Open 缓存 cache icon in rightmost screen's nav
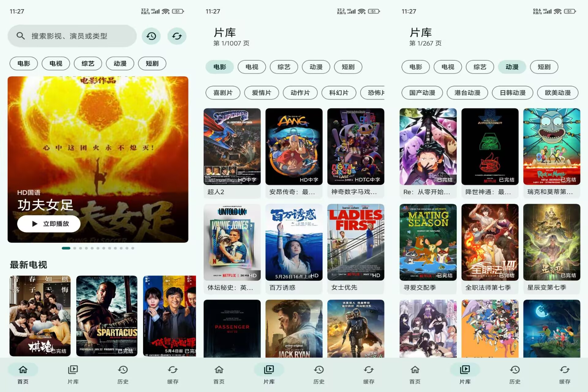588x392 pixels. click(565, 370)
